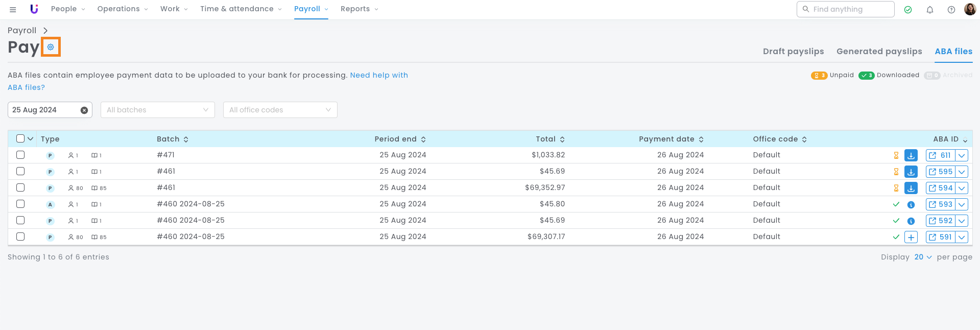This screenshot has height=330, width=980.
Task: Open the help question mark icon
Action: [x=951, y=10]
